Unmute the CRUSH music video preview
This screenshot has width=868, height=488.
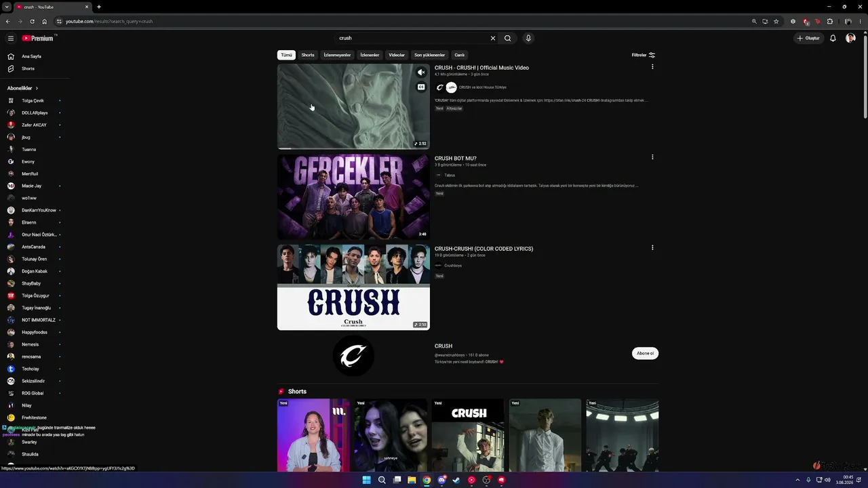(421, 73)
